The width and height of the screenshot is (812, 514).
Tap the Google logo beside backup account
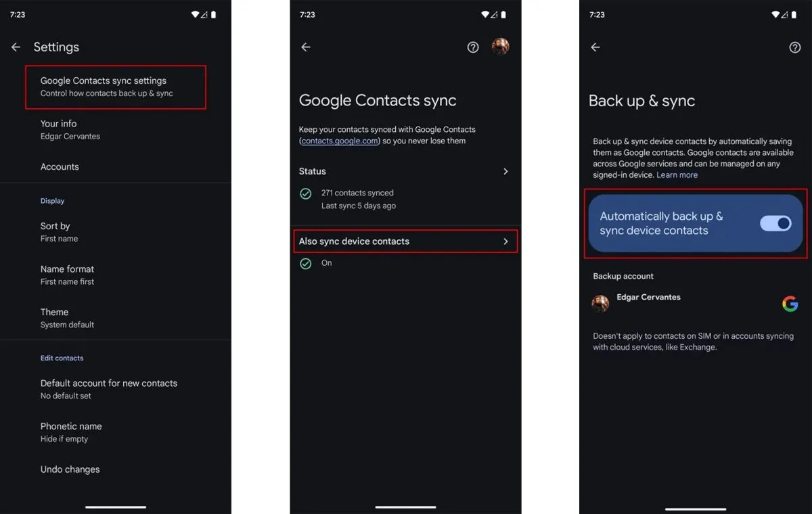coord(790,304)
